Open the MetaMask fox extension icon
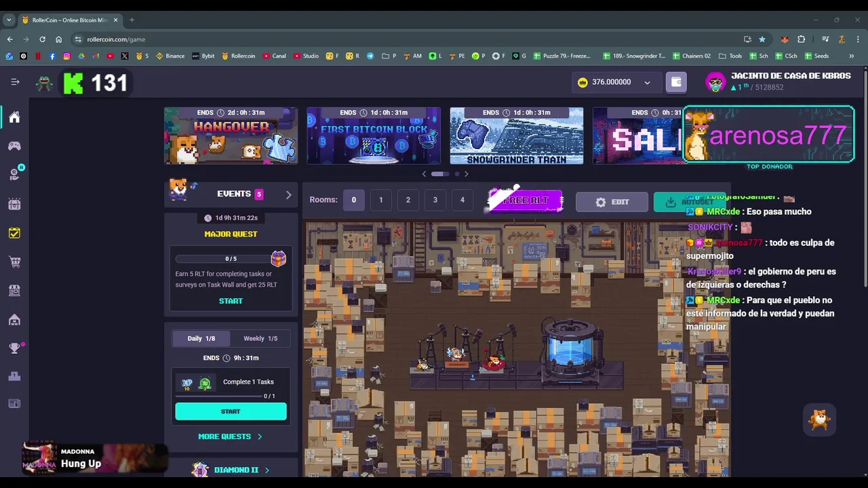Viewport: 868px width, 488px height. tap(785, 39)
